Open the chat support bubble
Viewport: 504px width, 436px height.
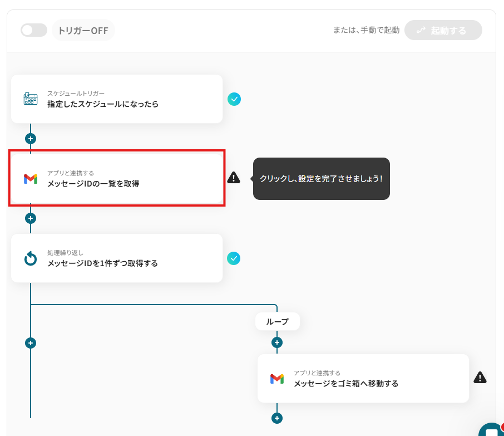click(x=492, y=430)
